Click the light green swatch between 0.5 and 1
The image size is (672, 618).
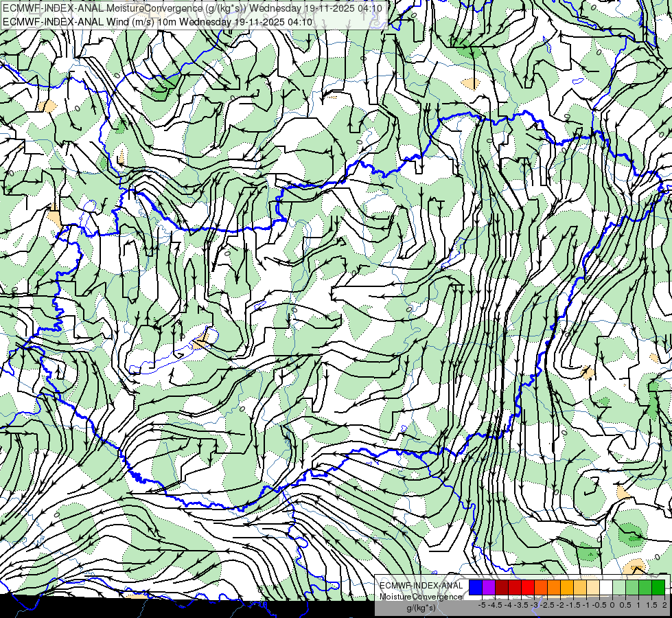[x=632, y=587]
